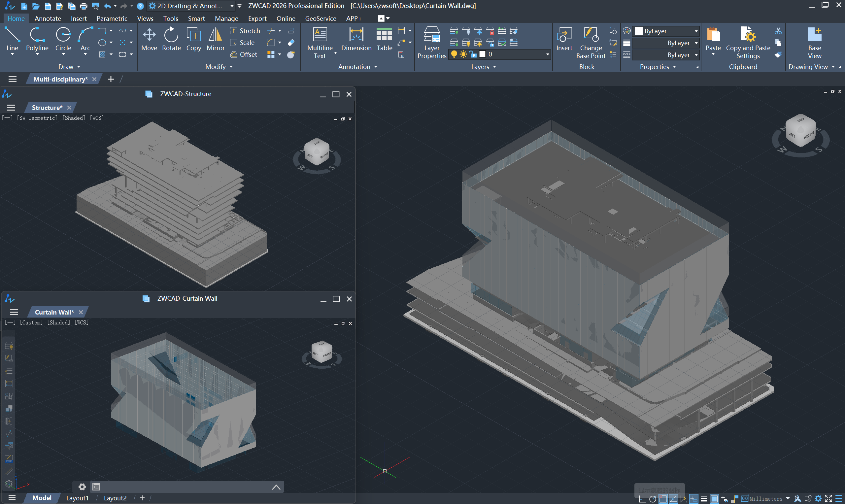This screenshot has height=504, width=845.
Task: Open the linetype ByLayer dropdown
Action: point(666,55)
